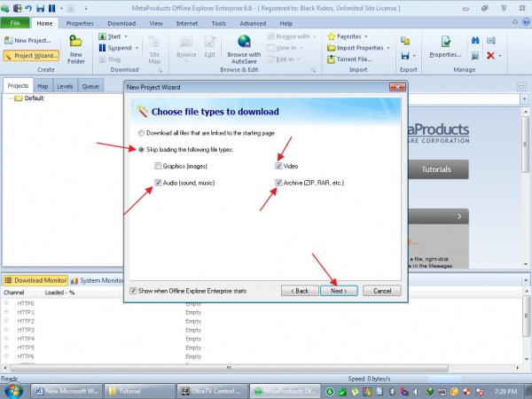Click Import Properties folder icon
The image size is (532, 399).
(331, 48)
